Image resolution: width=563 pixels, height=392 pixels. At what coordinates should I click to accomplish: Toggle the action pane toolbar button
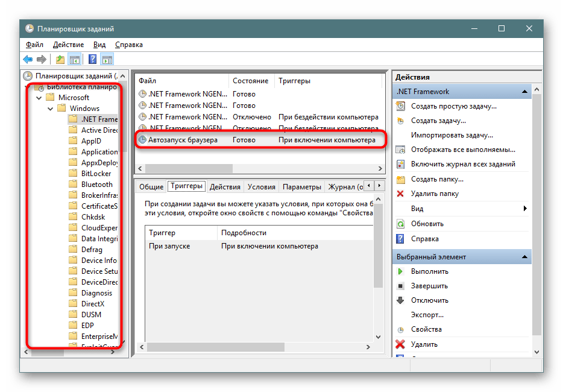coord(107,59)
